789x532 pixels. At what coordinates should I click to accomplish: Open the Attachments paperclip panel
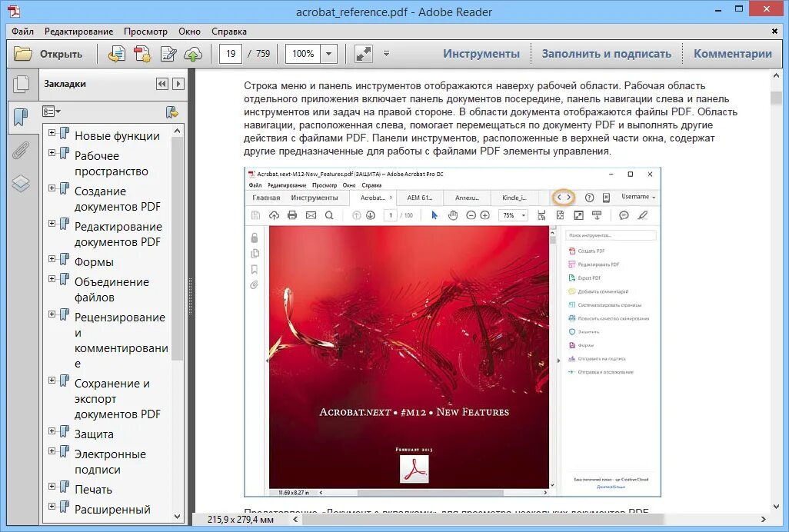(21, 151)
